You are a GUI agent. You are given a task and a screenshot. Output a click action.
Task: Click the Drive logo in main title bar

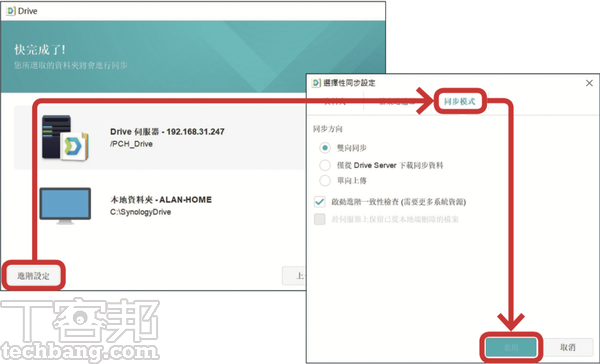tap(11, 11)
